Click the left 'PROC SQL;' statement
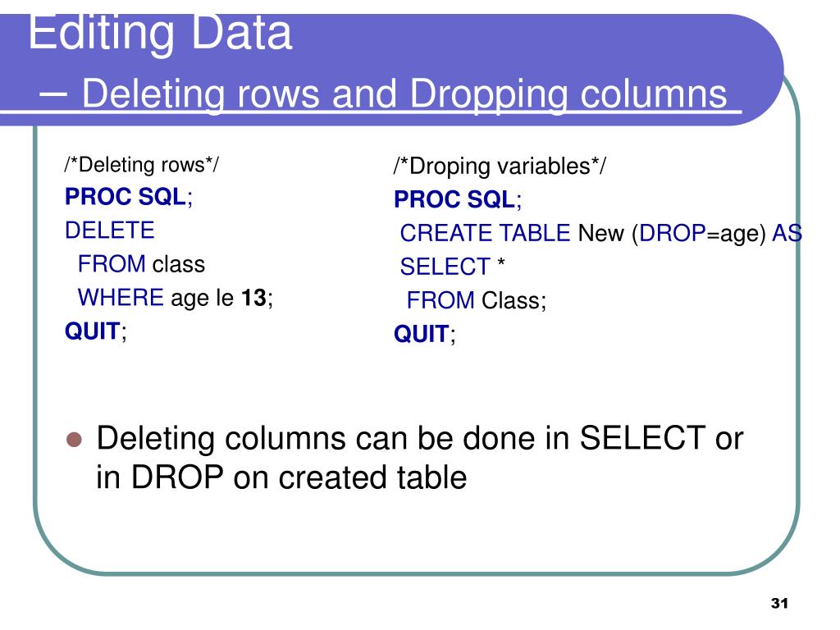840x630 pixels. coord(129,197)
